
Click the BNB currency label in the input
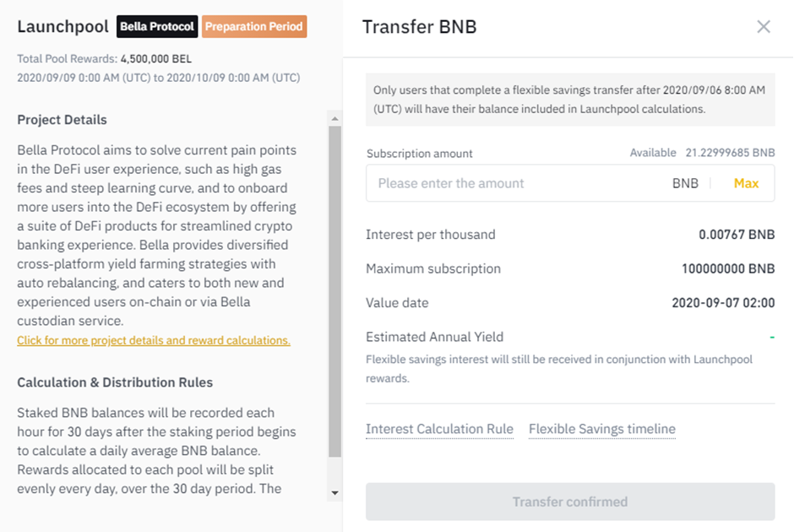tap(685, 183)
